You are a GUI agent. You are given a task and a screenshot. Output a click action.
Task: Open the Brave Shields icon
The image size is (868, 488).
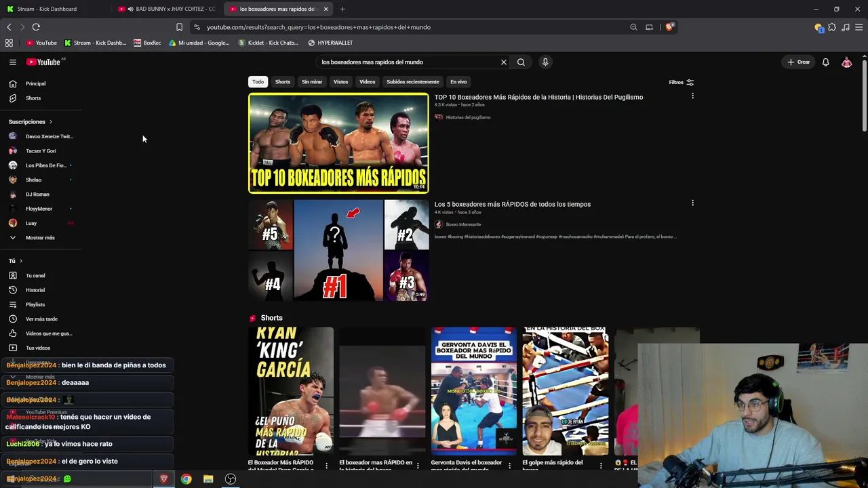pos(669,27)
